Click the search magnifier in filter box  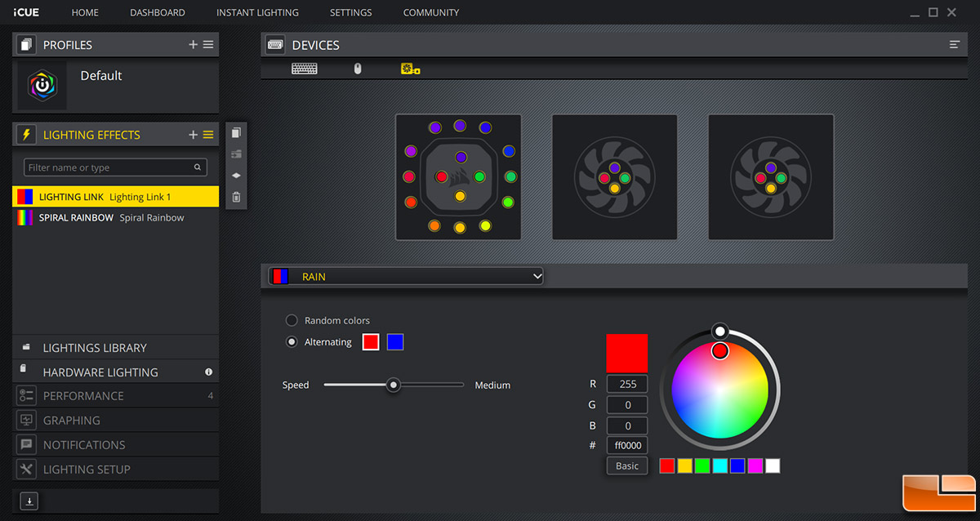[198, 167]
